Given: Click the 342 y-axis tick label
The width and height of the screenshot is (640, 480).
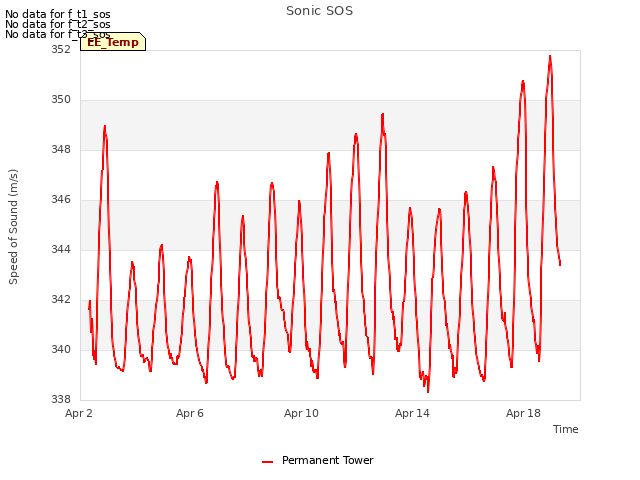Looking at the screenshot, I should (x=61, y=300).
